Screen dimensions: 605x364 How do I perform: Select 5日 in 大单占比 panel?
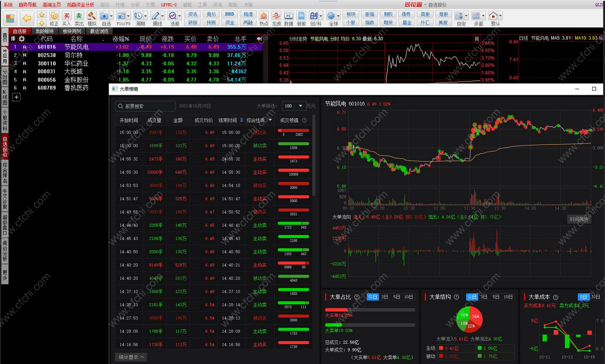tap(396, 297)
